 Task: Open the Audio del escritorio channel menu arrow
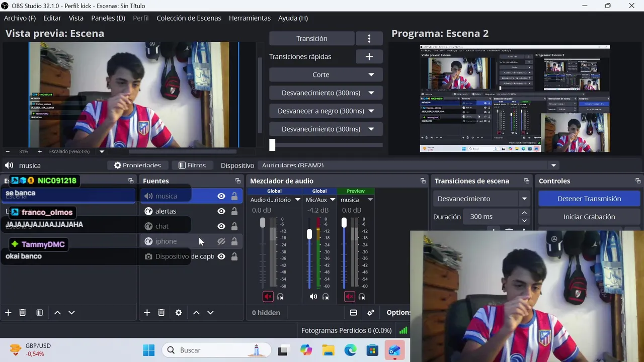point(297,200)
